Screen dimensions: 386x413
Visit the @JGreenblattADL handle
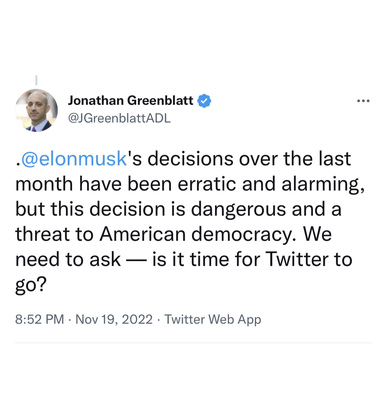[x=119, y=118]
